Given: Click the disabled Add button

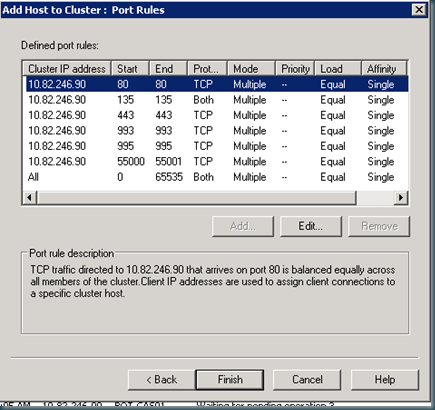Looking at the screenshot, I should pos(243,226).
